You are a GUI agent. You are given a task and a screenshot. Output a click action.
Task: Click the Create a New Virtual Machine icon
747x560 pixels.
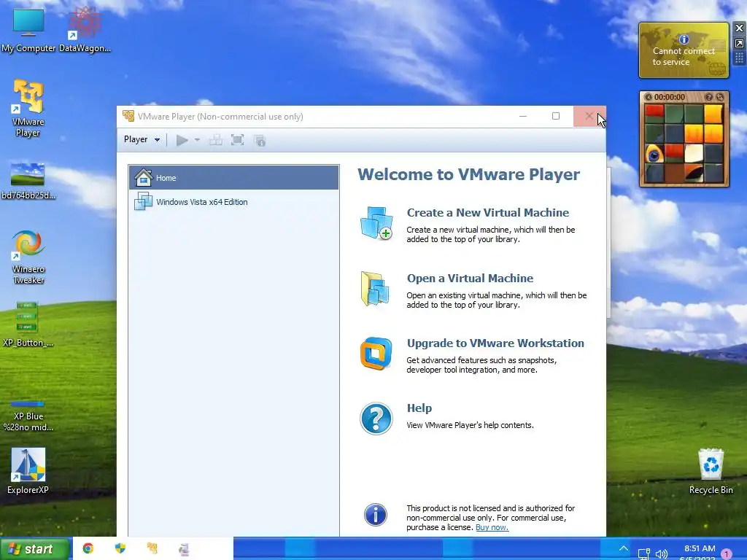click(376, 223)
